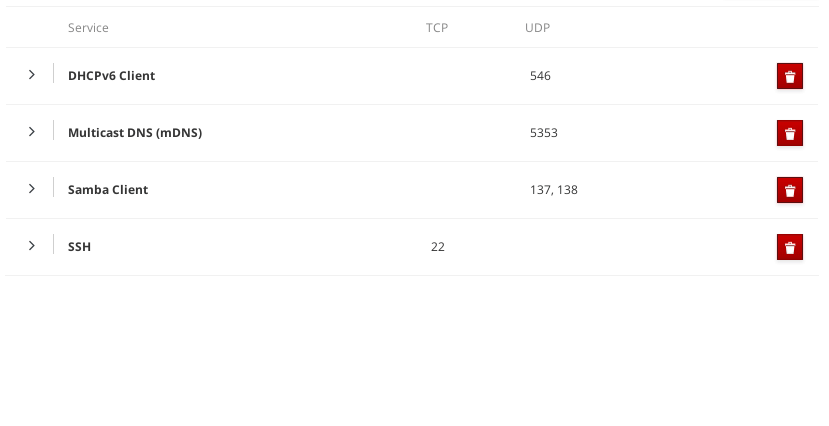Click the 137, 138 UDP ports
Viewport: 829px width, 426px height.
pyautogui.click(x=554, y=190)
